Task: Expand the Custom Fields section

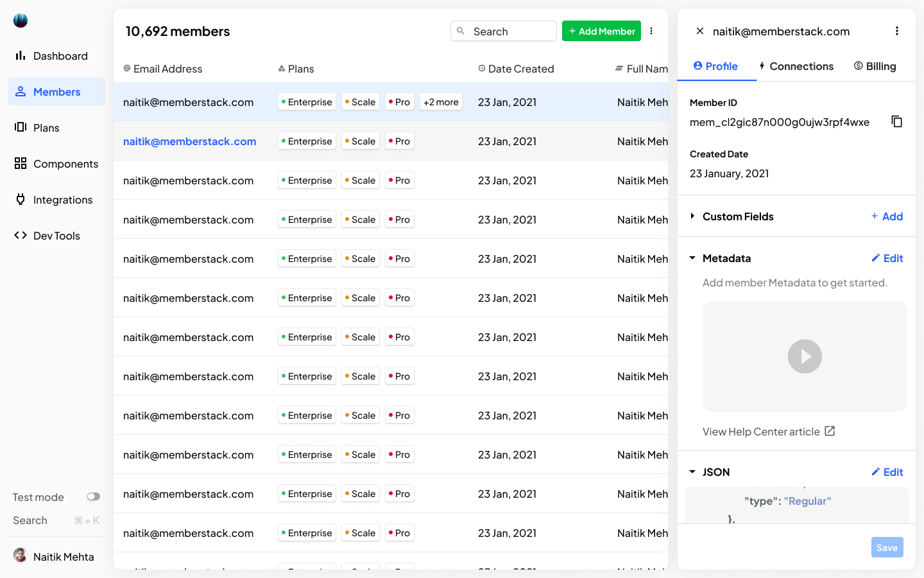Action: [x=692, y=216]
